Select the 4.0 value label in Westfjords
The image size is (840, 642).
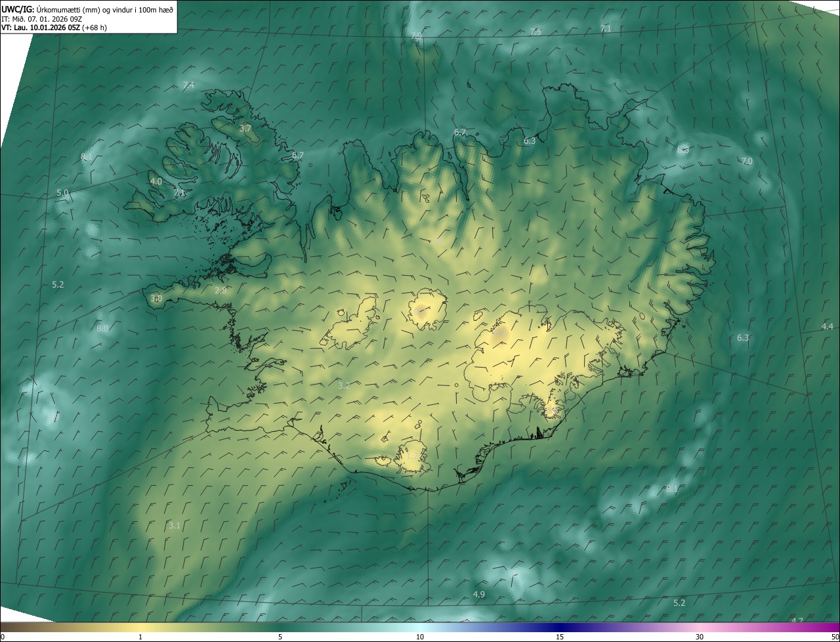click(x=156, y=181)
